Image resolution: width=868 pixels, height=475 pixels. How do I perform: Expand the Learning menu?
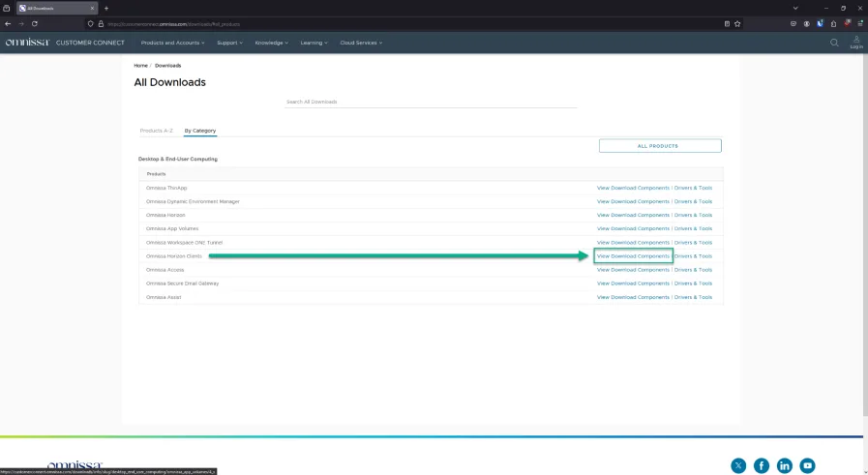pos(314,43)
